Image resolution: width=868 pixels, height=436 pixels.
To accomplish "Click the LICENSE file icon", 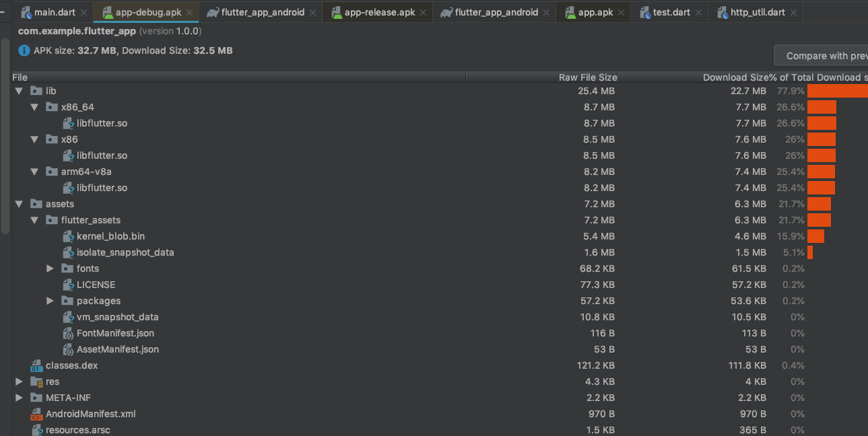I will 67,285.
